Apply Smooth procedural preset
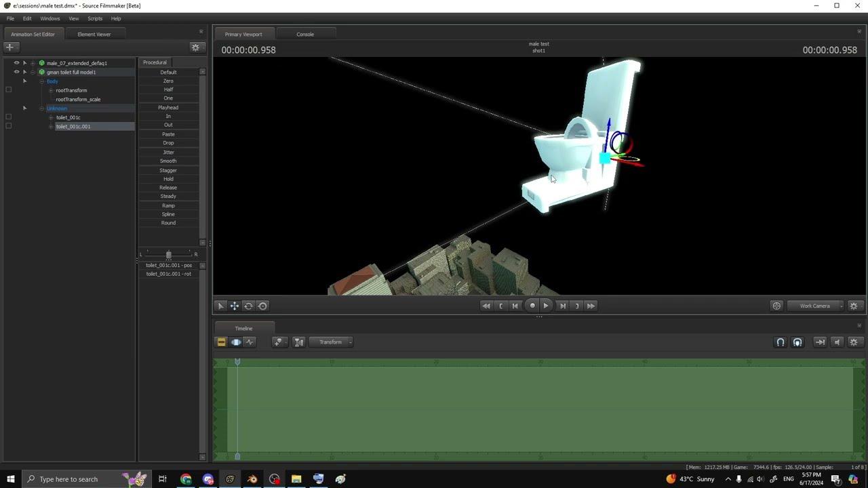The image size is (868, 488). pyautogui.click(x=168, y=161)
